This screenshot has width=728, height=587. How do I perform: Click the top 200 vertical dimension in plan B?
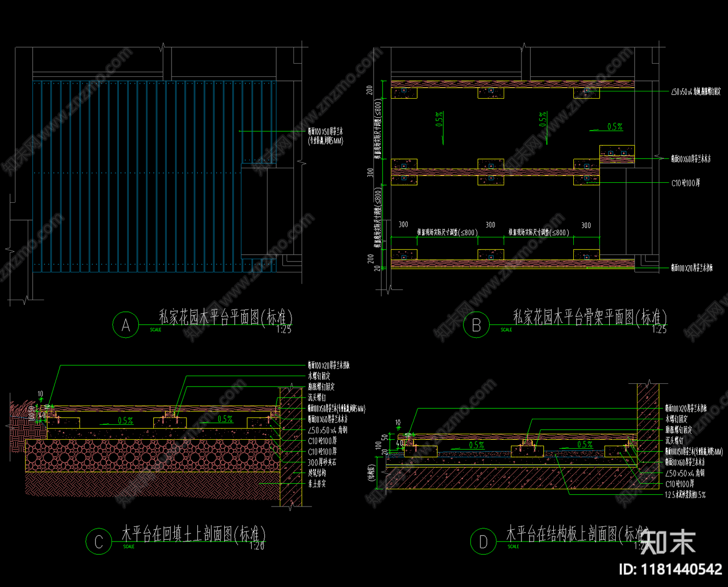[369, 90]
